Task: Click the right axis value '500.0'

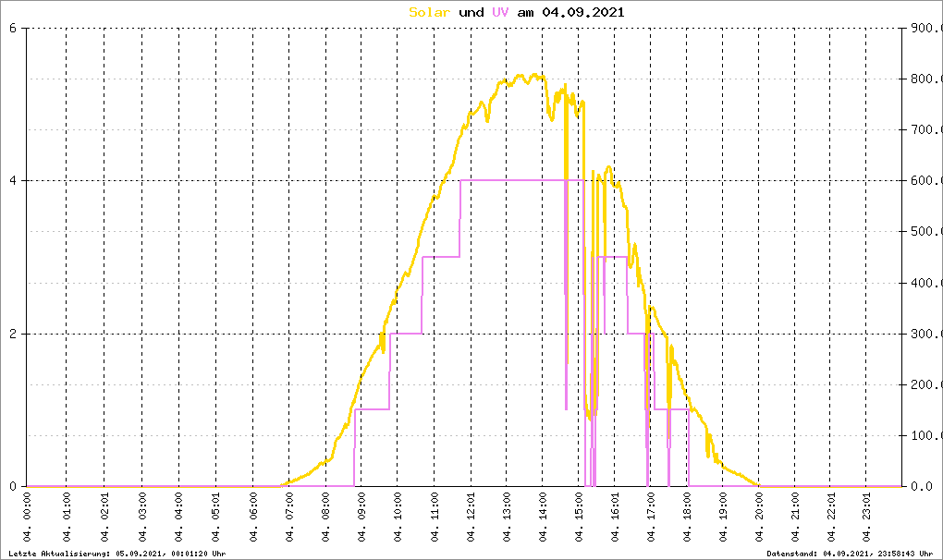Action: pyautogui.click(x=926, y=231)
